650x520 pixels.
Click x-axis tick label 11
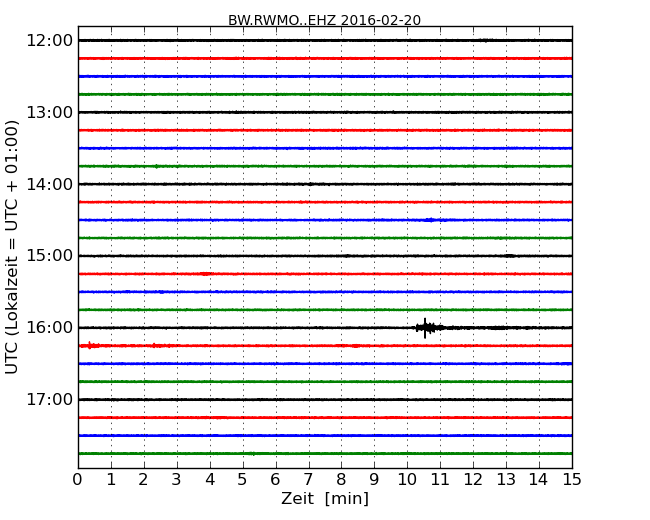click(x=440, y=480)
